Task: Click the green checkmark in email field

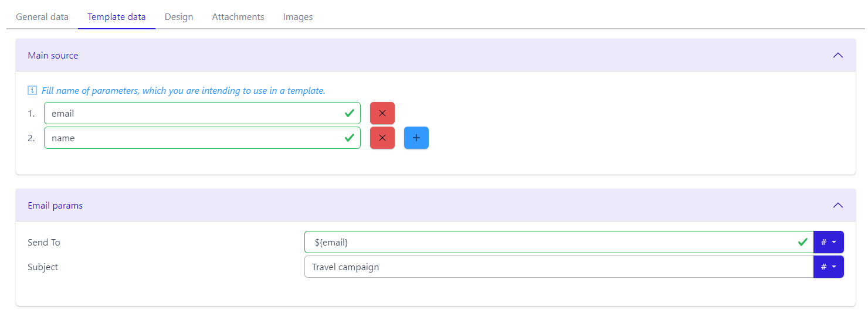Action: [350, 113]
